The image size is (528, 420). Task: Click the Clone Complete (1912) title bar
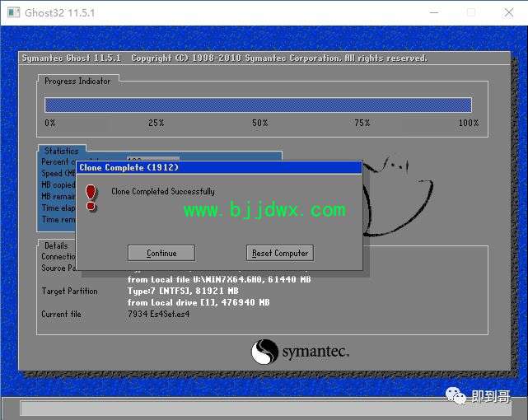(219, 167)
